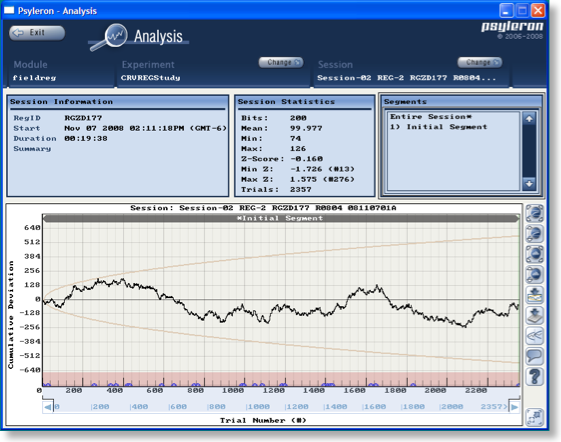This screenshot has height=442, width=561.
Task: Click the Trials value 2357
Action: tap(301, 189)
